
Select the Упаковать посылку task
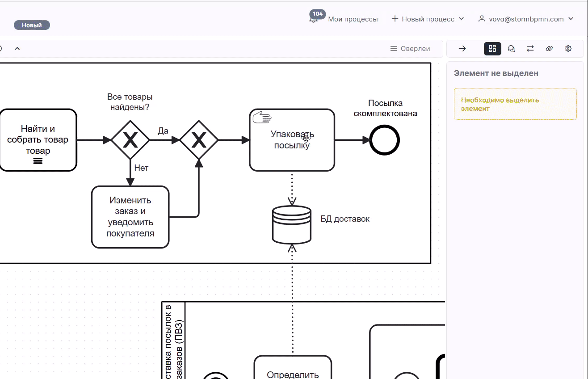pos(292,140)
